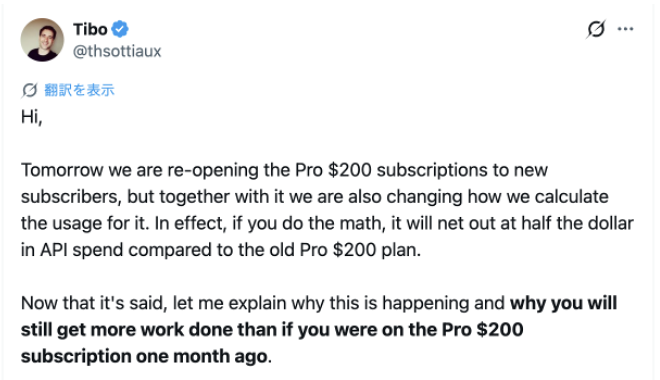Click the greeting text "Hi,"

tap(32, 117)
